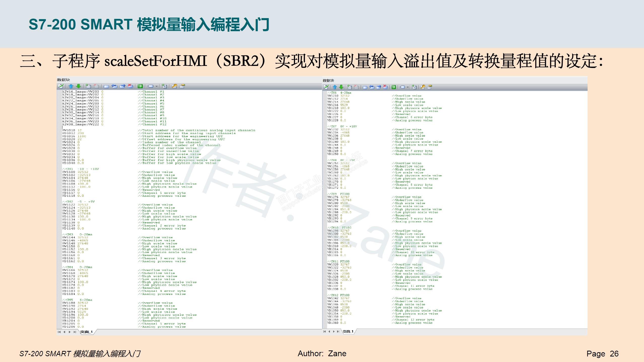
Task: Select 页面_1 tab in right data block
Action: (x=348, y=331)
